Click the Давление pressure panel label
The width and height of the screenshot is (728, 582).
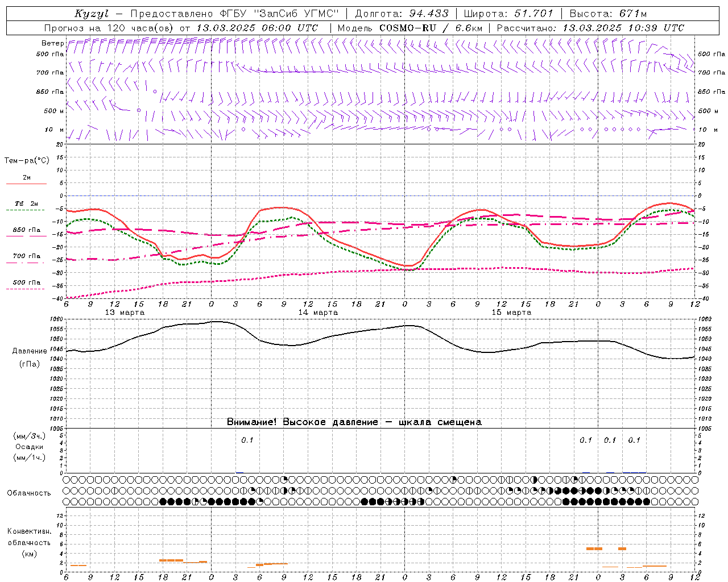[x=30, y=351]
